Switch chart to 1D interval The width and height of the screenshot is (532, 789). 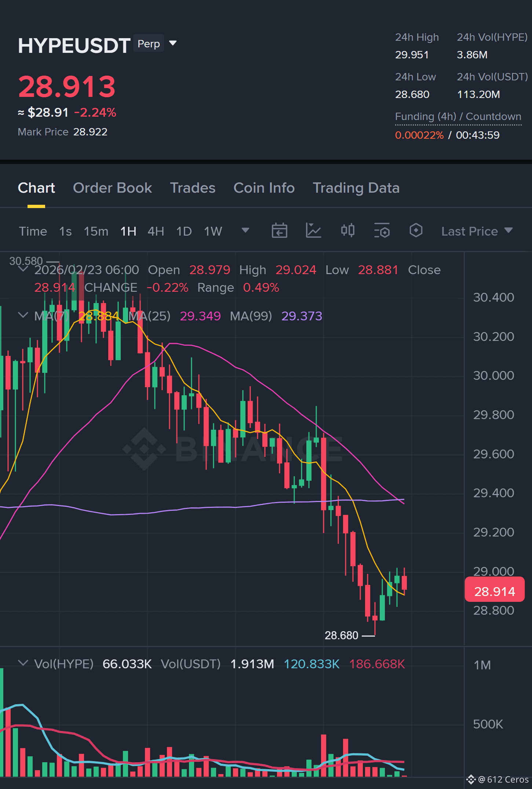pos(184,231)
